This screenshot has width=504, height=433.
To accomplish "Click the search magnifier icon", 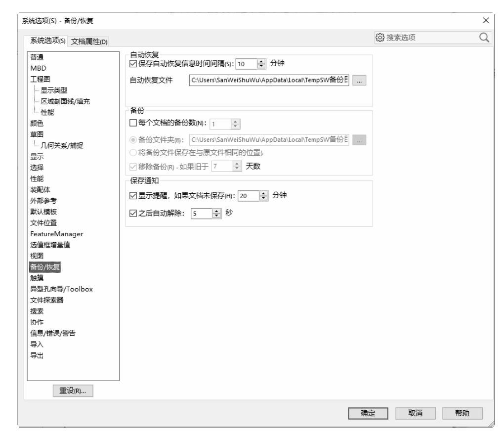I will coord(484,38).
